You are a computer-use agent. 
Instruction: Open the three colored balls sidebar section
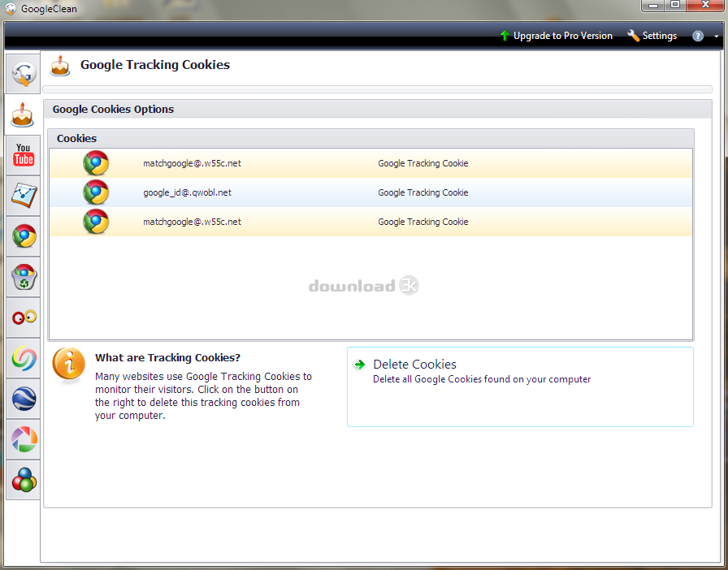[x=24, y=480]
